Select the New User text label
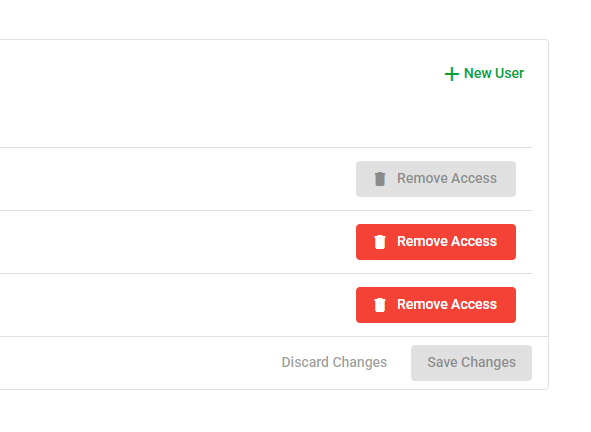This screenshot has height=432, width=591. 494,73
